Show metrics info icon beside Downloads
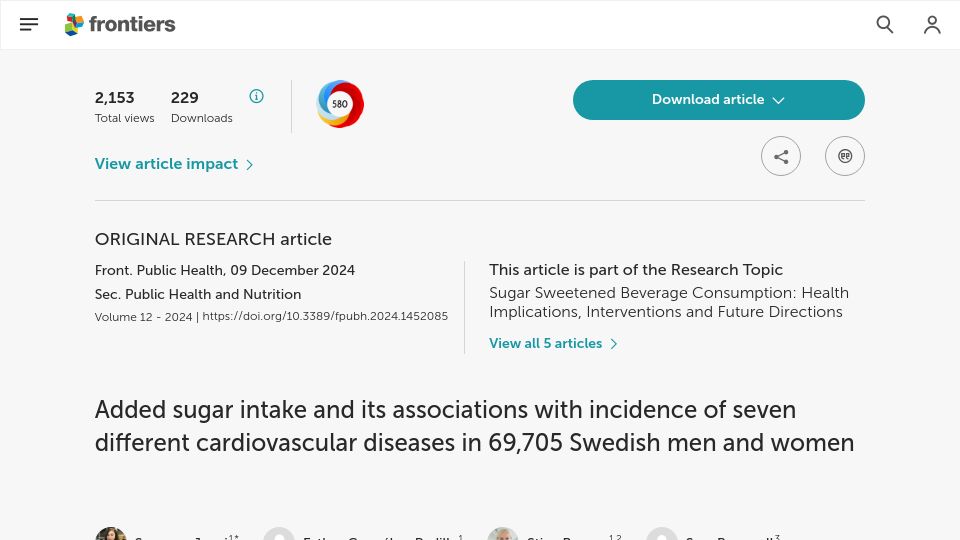 coord(257,96)
